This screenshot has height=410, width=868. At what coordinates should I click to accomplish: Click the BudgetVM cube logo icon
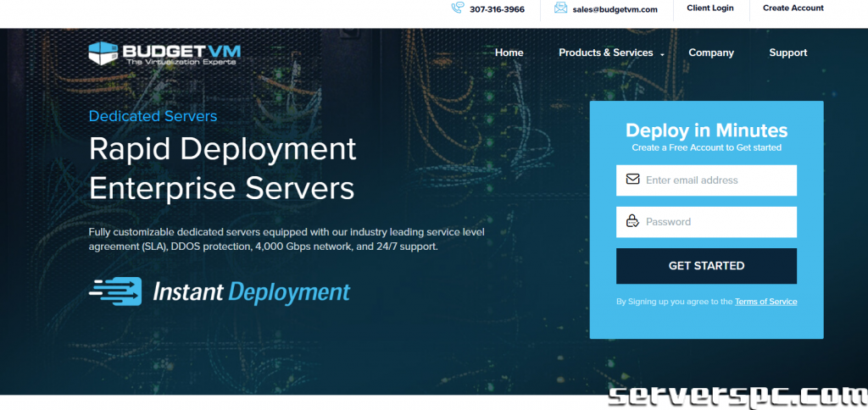(103, 53)
